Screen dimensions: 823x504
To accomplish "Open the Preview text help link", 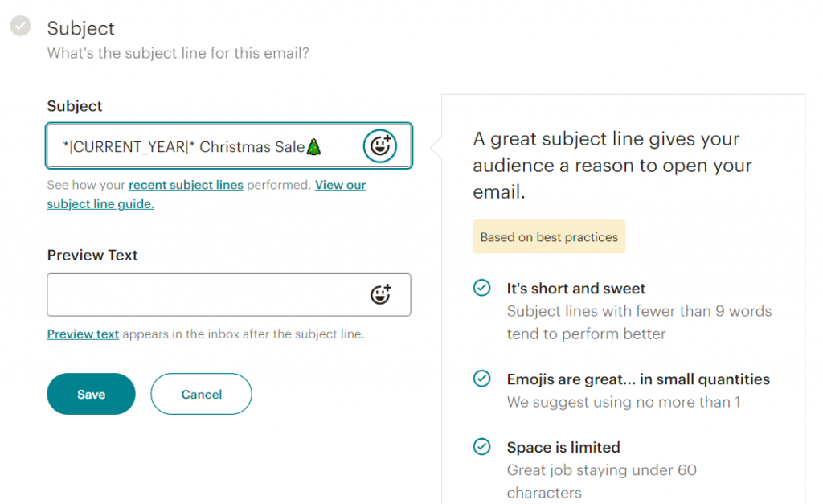I will tap(83, 334).
